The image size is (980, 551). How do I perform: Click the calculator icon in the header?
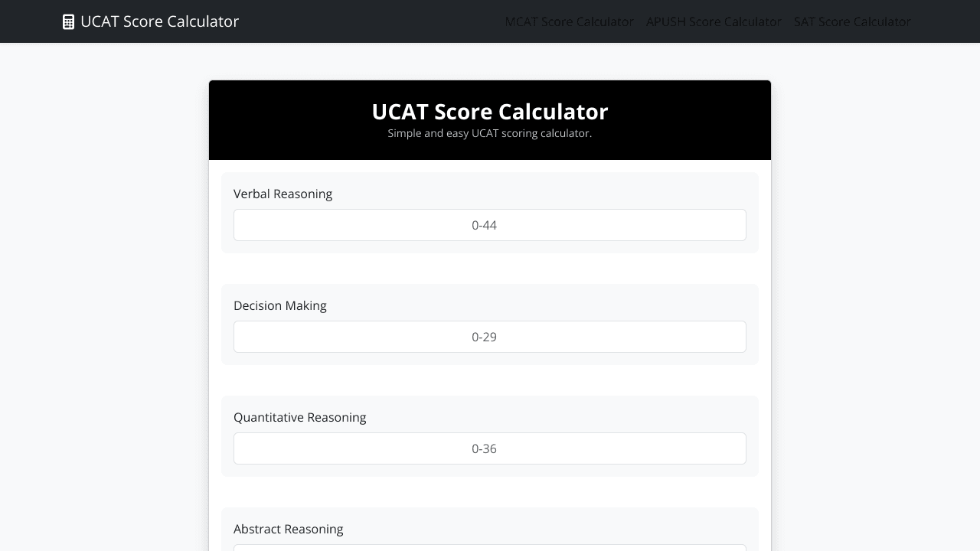tap(67, 21)
